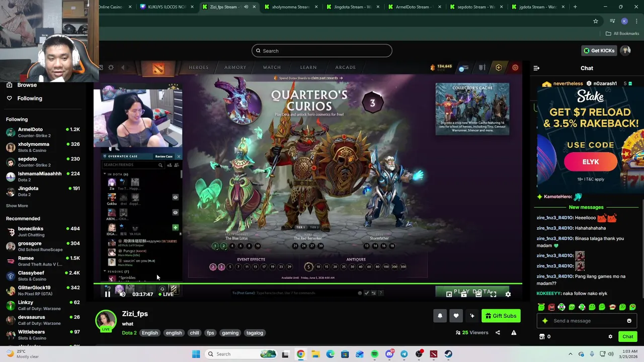
Task: Collapse the chat panel arrow icon
Action: coord(536,68)
